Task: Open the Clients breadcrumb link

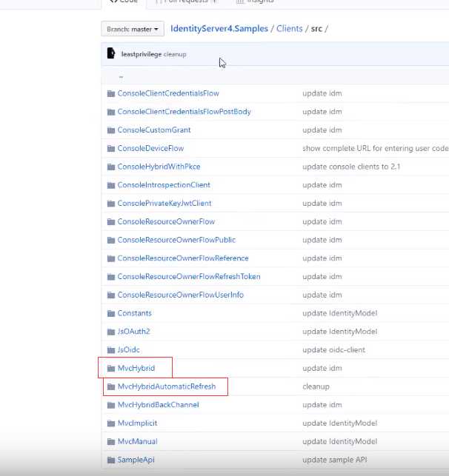Action: 289,29
